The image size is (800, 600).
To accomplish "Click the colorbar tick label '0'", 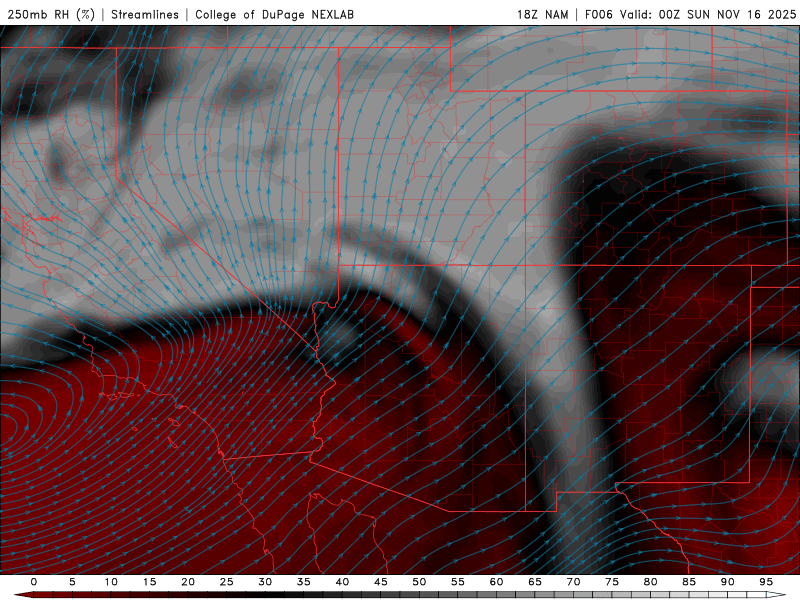I will point(34,582).
